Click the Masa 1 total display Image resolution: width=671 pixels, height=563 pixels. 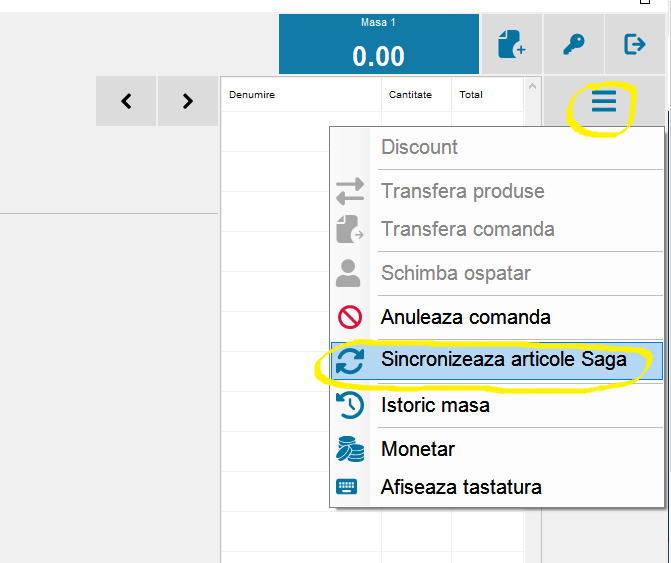[378, 44]
